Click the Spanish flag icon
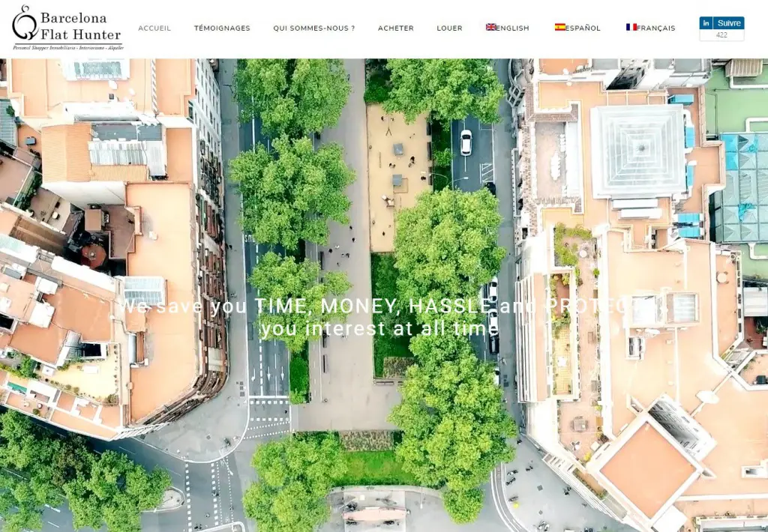The width and height of the screenshot is (768, 532). 560,27
